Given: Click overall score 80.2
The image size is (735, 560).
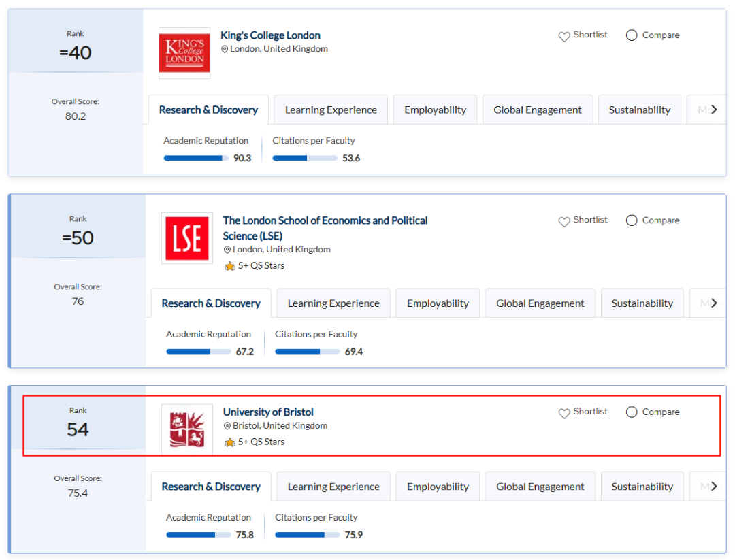Looking at the screenshot, I should [76, 116].
